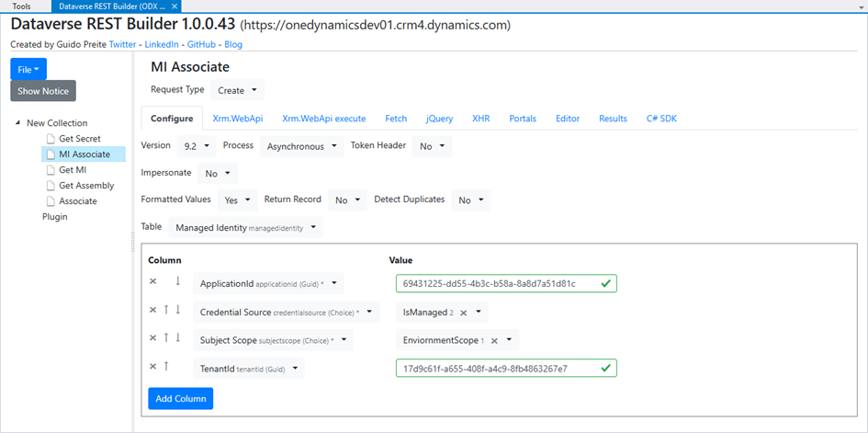This screenshot has width=868, height=433.
Task: Open the Credential Source column selector
Action: tap(287, 312)
